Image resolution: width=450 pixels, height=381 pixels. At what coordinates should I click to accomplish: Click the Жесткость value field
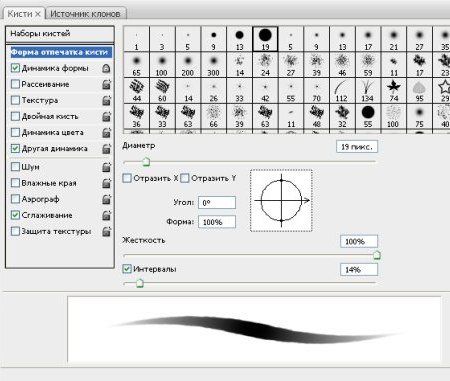coord(359,241)
